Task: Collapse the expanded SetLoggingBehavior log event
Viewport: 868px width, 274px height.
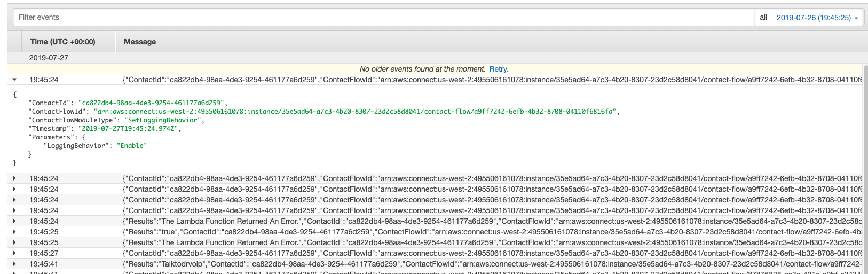Action: click(x=14, y=80)
